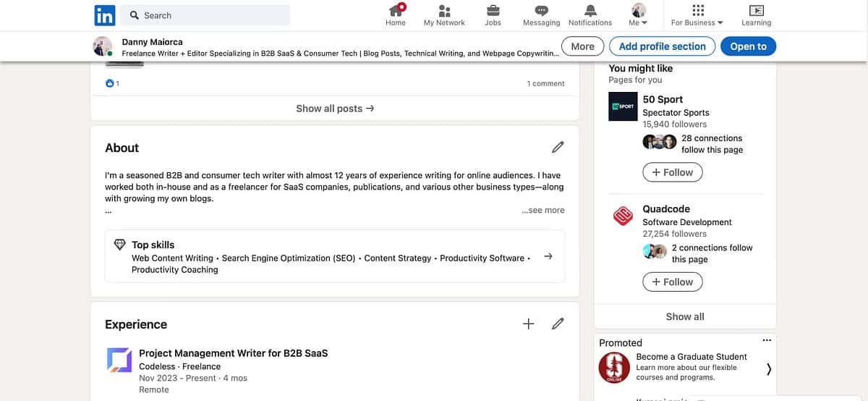Open Top skills arrow
868x401 pixels.
tap(548, 256)
